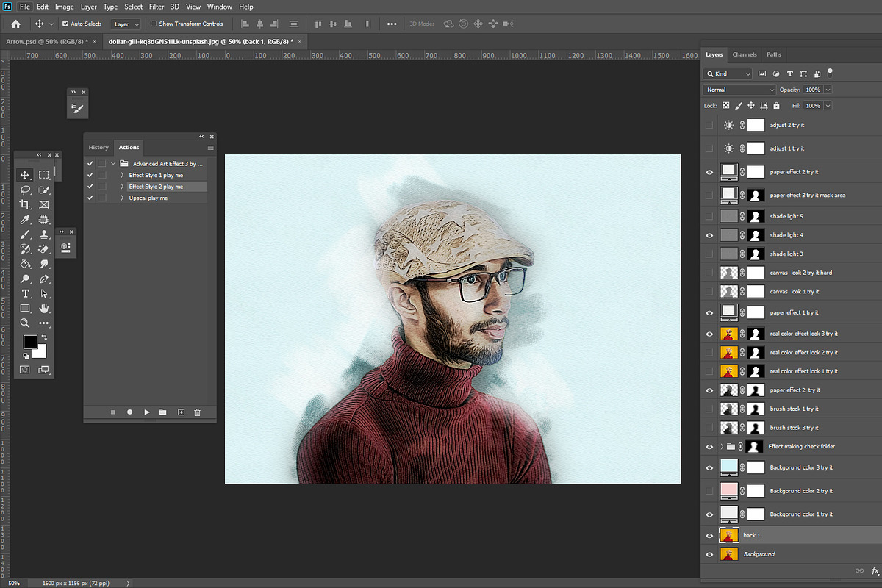Lock all attributes of layer
The image size is (882, 588).
(x=777, y=106)
